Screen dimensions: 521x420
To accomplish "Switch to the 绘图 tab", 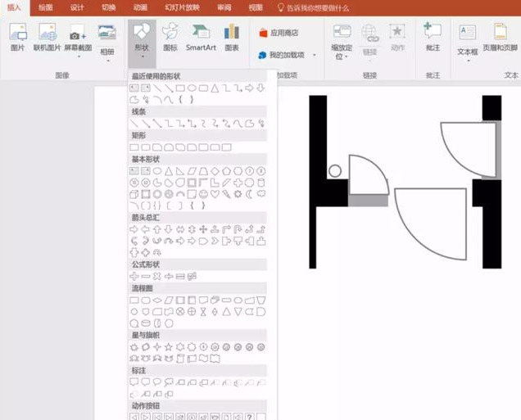I will pyautogui.click(x=46, y=7).
